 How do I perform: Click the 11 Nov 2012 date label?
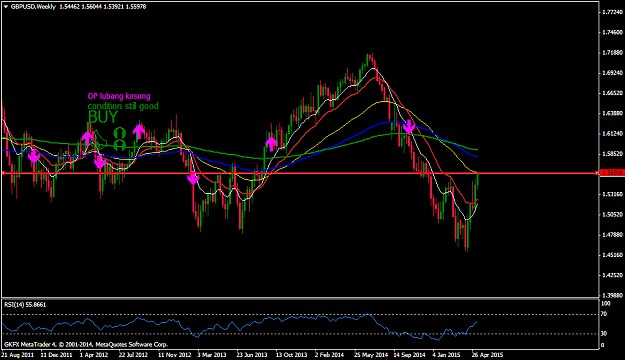[x=175, y=355]
